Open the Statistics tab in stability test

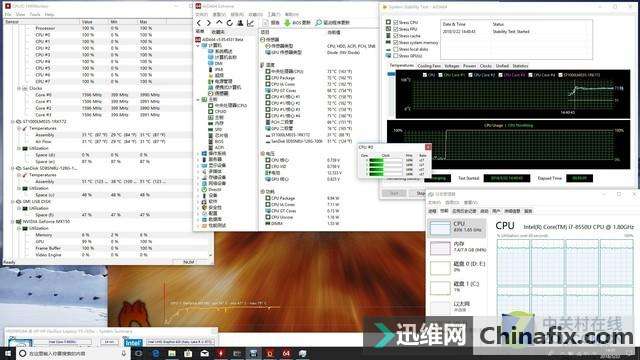pyautogui.click(x=520, y=66)
